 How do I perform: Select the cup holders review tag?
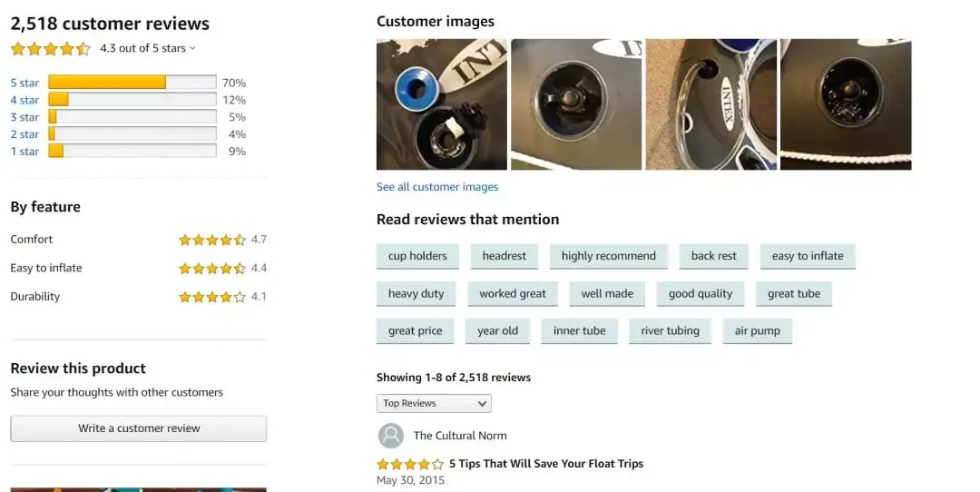(417, 256)
